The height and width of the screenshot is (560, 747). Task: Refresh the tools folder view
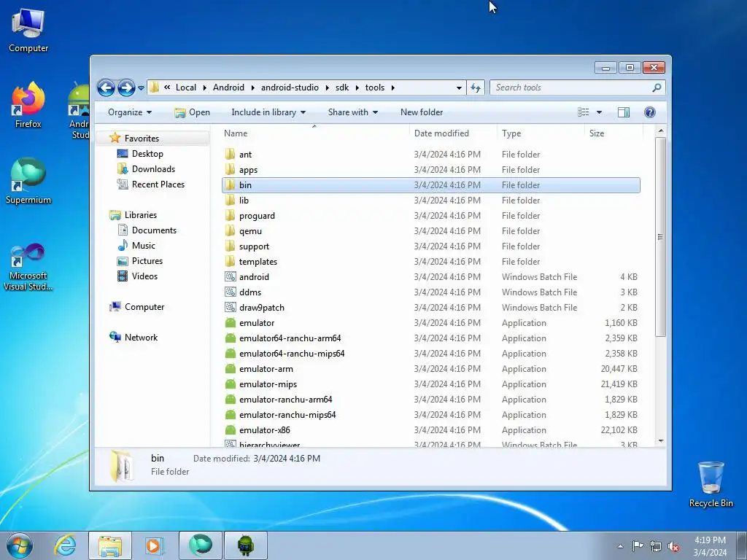[476, 87]
